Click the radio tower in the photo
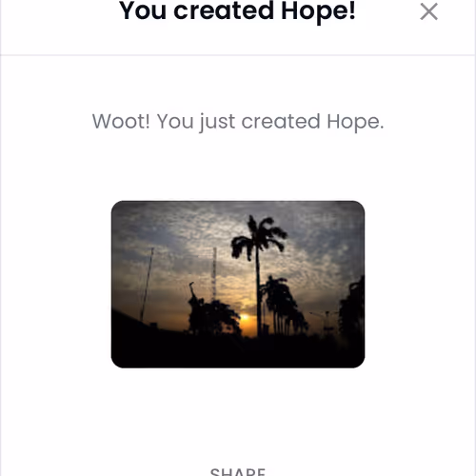 tap(214, 274)
